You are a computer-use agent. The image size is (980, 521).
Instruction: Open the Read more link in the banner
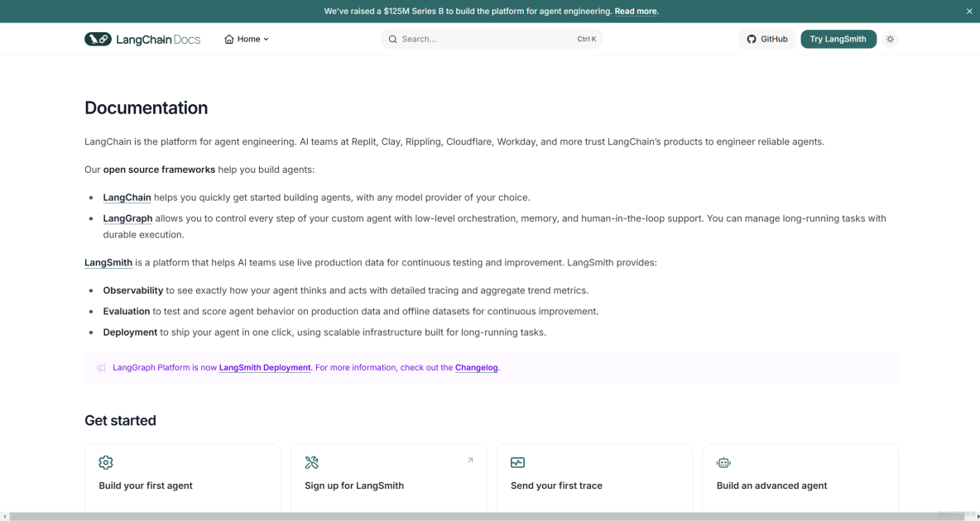tap(636, 11)
